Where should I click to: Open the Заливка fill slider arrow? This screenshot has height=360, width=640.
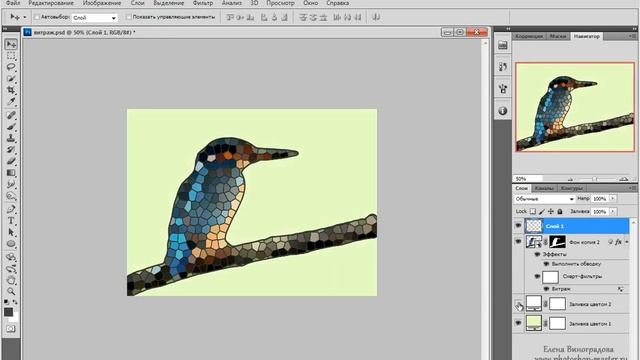[612, 211]
